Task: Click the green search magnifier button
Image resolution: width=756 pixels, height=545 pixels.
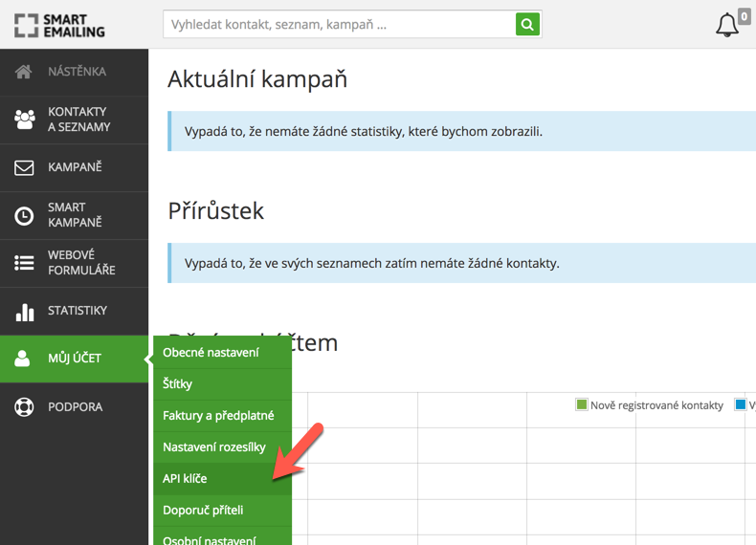Action: pos(527,25)
